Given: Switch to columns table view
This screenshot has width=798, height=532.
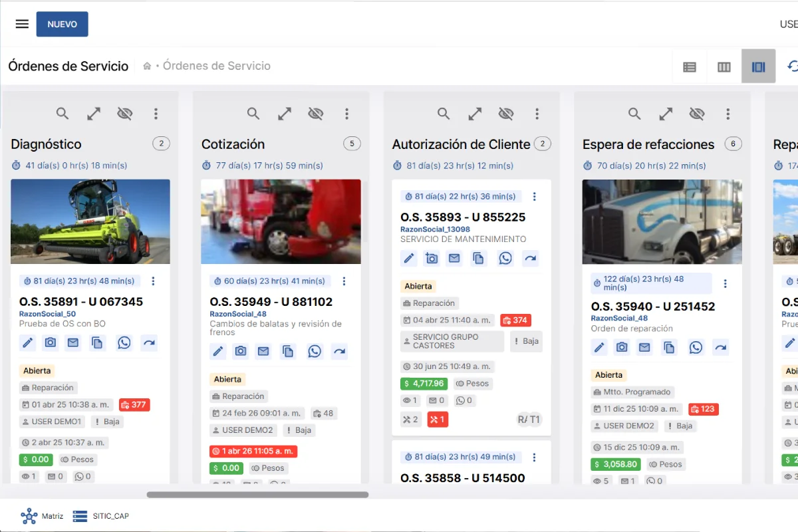Looking at the screenshot, I should tap(724, 66).
